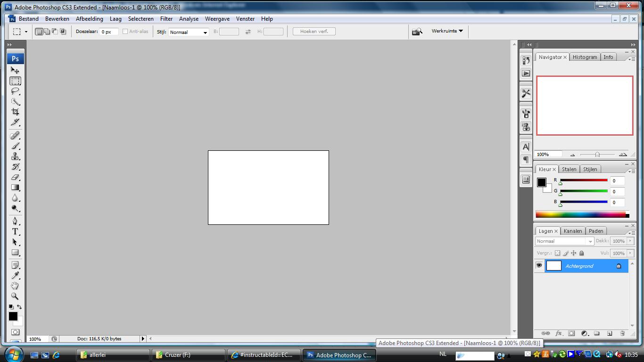Viewport: 644px width, 362px height.
Task: Open 'allerlei' taskbar button
Action: pos(113,355)
